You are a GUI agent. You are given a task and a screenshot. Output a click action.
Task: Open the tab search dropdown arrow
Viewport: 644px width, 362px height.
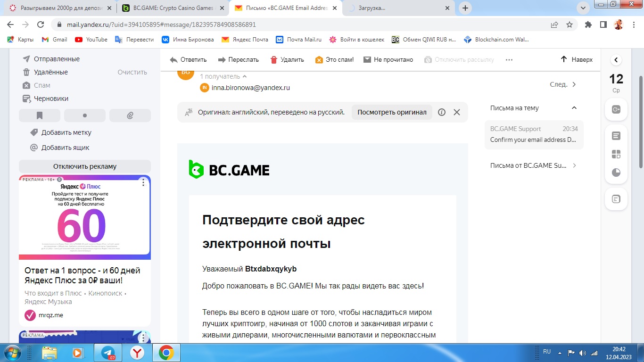point(583,8)
